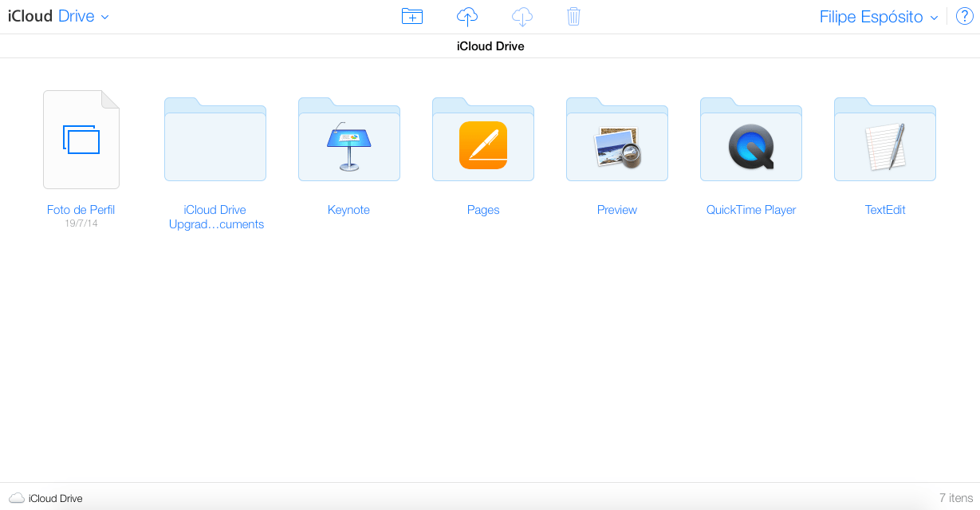Select the Foto de Perfil file icon
The image size is (980, 510).
81,140
